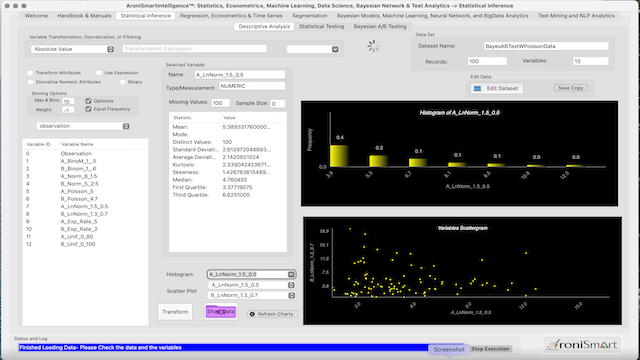The width and height of the screenshot is (640, 360).
Task: Click the loading spinner indicator
Action: [x=373, y=46]
